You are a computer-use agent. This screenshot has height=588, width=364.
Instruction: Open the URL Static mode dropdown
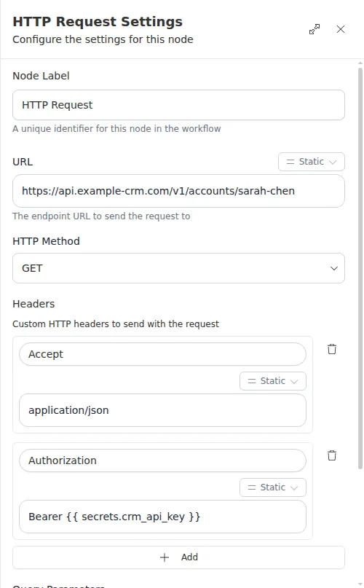[311, 162]
